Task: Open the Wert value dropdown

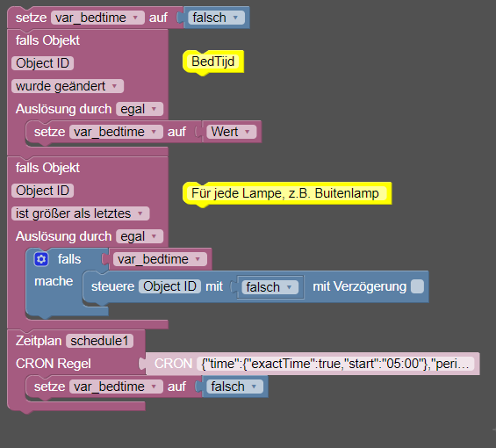Action: click(231, 132)
